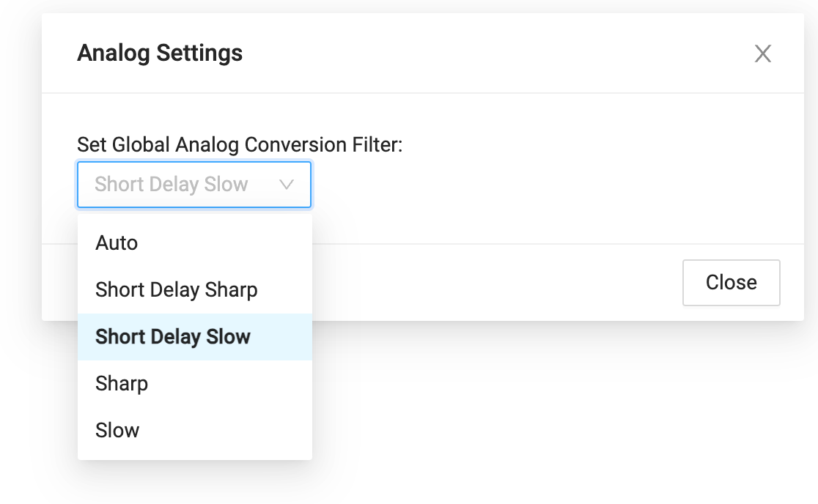Set the conversion filter to Slow
818x504 pixels.
pos(117,431)
